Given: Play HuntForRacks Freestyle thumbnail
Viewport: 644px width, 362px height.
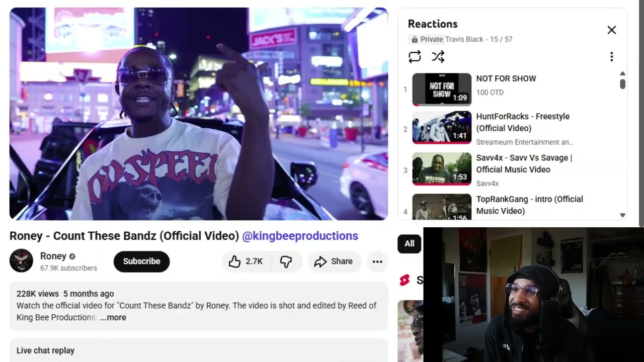Looking at the screenshot, I should click(442, 127).
